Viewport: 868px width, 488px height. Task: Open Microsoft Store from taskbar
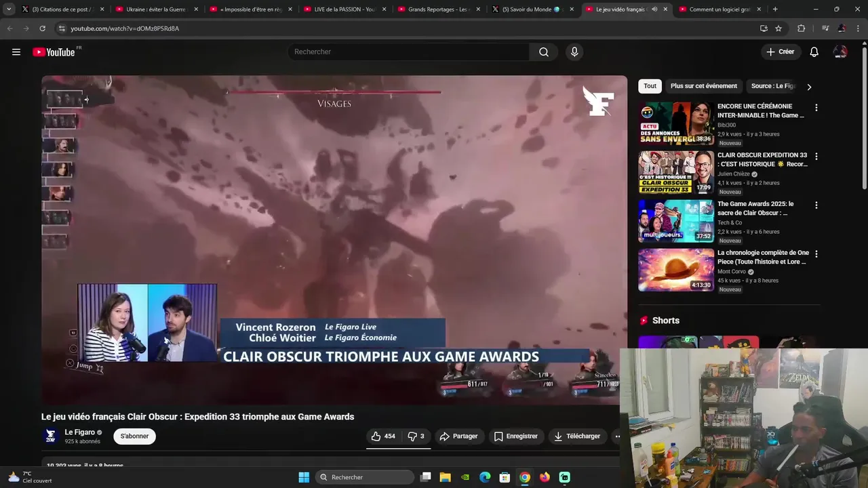click(505, 477)
